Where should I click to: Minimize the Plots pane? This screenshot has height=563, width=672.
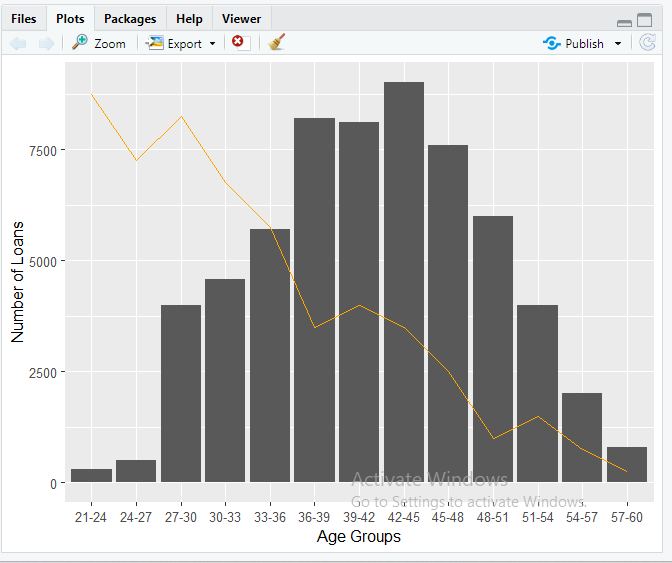click(624, 23)
